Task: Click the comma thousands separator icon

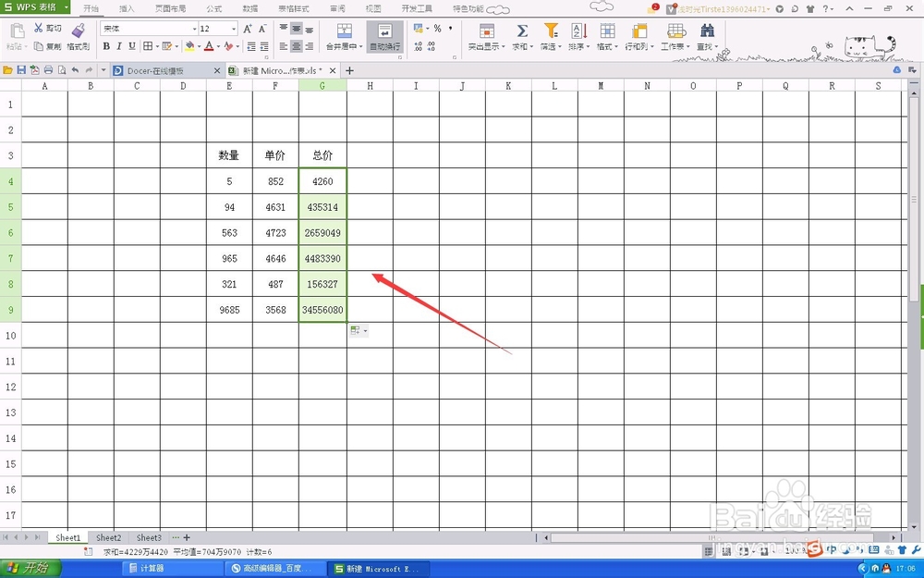Action: [451, 29]
